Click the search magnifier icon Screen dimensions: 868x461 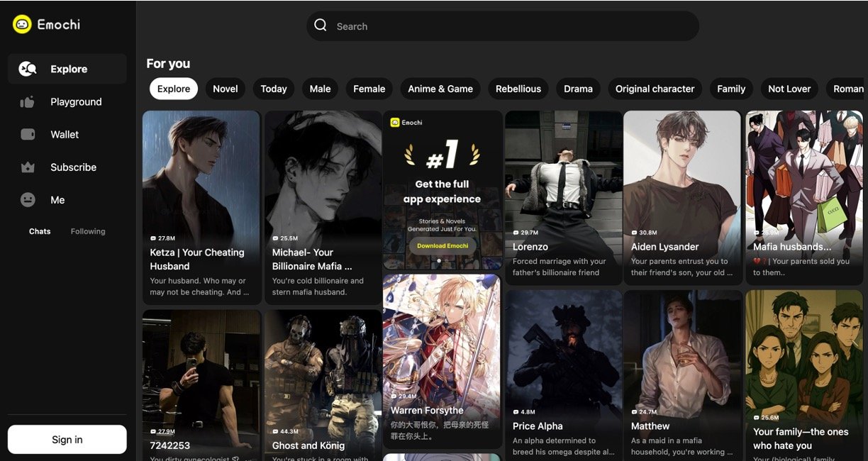coord(321,26)
